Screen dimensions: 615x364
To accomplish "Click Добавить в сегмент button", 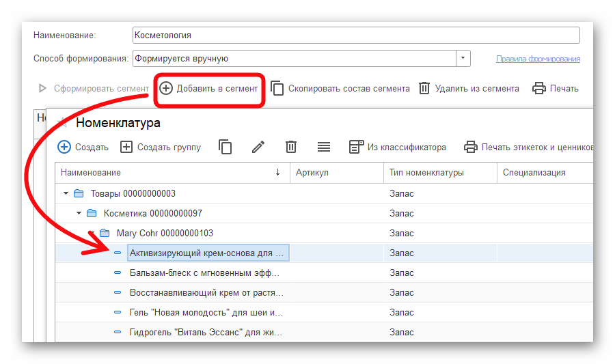I will click(209, 89).
